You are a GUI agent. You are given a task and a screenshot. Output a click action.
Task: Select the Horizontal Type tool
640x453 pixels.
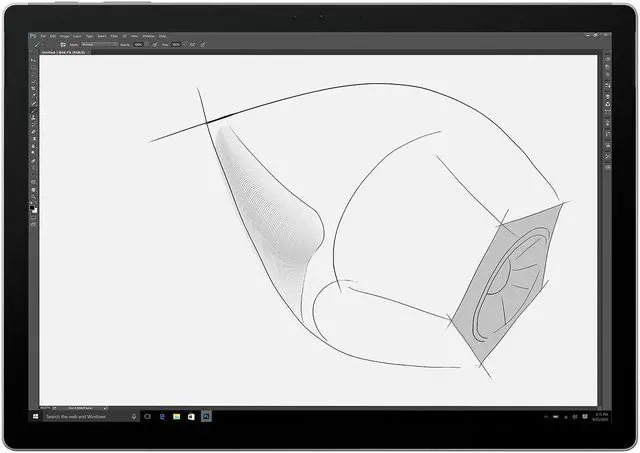[x=35, y=168]
